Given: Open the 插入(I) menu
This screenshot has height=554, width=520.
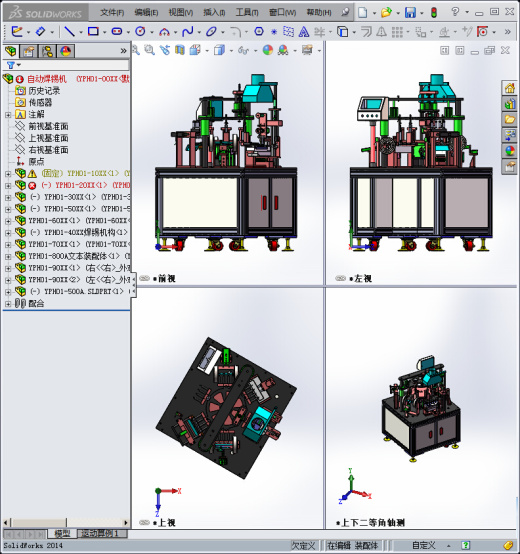Looking at the screenshot, I should (x=214, y=13).
